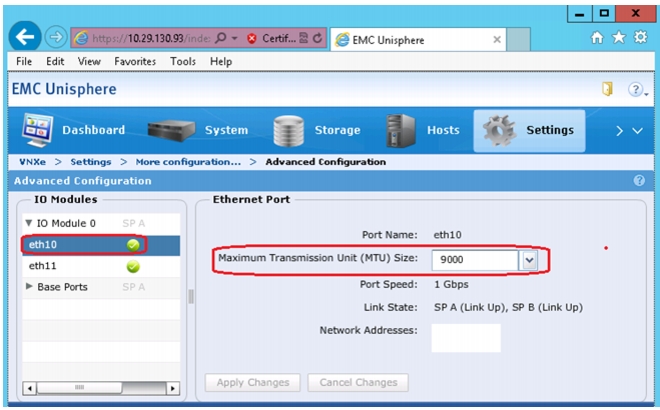
Task: Click the URL address field
Action: tap(151, 38)
